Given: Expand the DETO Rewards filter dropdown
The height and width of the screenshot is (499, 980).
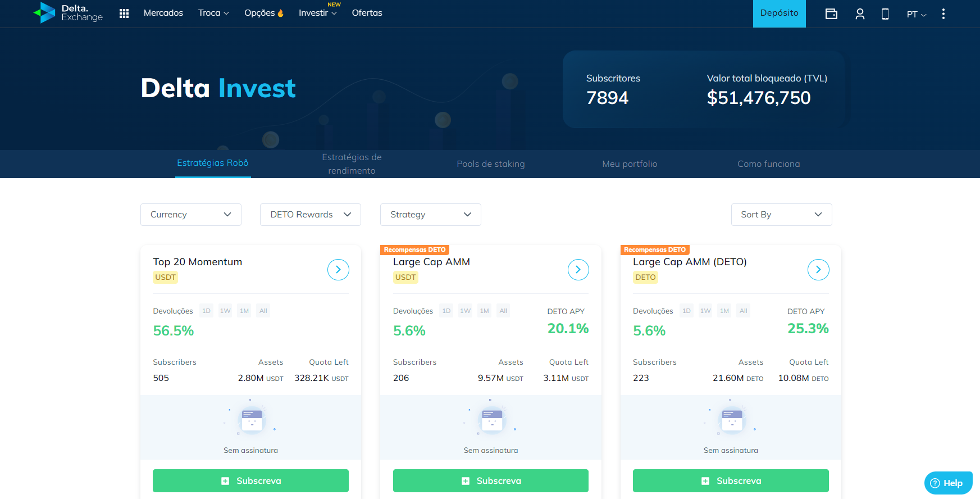Looking at the screenshot, I should (x=311, y=215).
